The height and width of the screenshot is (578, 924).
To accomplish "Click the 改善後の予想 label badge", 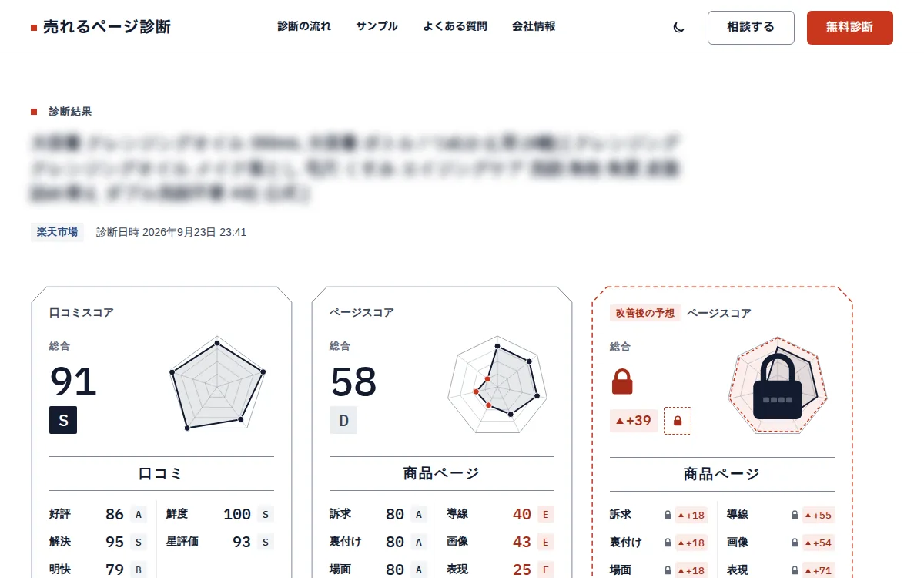I will point(645,313).
